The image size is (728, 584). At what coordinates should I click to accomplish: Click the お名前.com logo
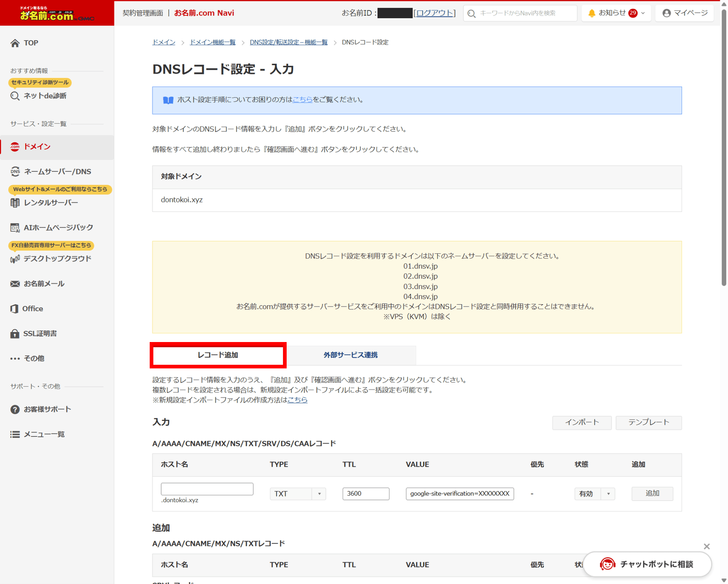click(x=57, y=14)
